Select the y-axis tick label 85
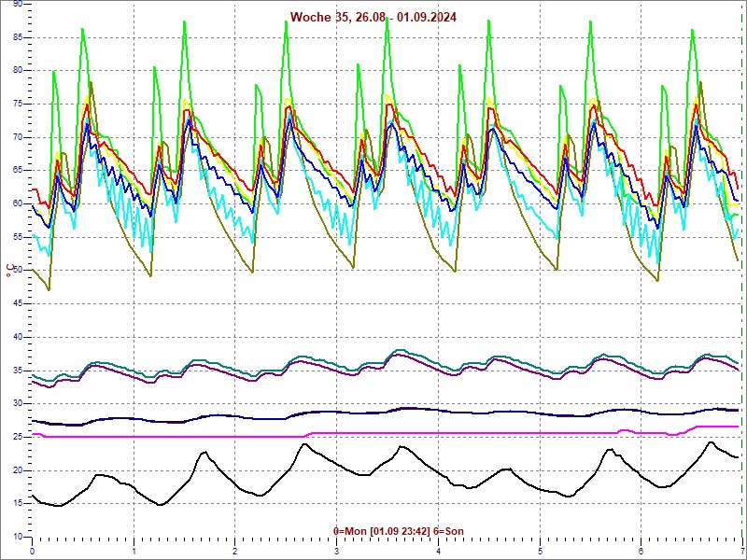This screenshot has height=560, width=747. (17, 37)
